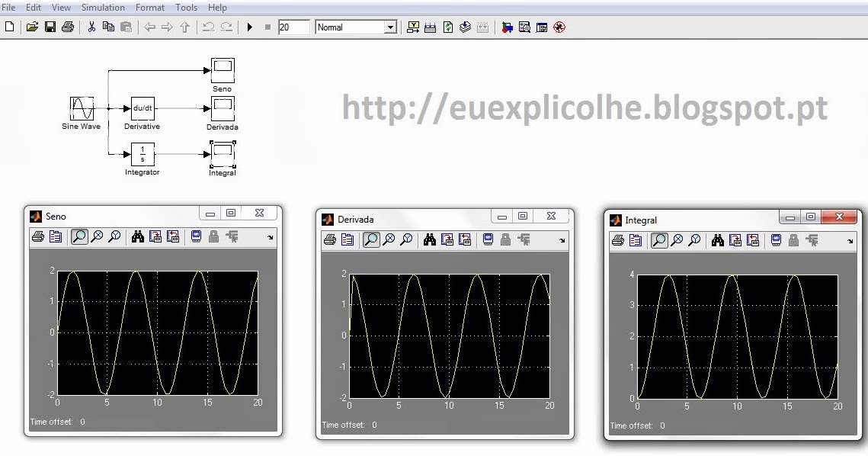This screenshot has width=868, height=456.
Task: Click the Sine Wave block in the model
Action: tap(80, 108)
